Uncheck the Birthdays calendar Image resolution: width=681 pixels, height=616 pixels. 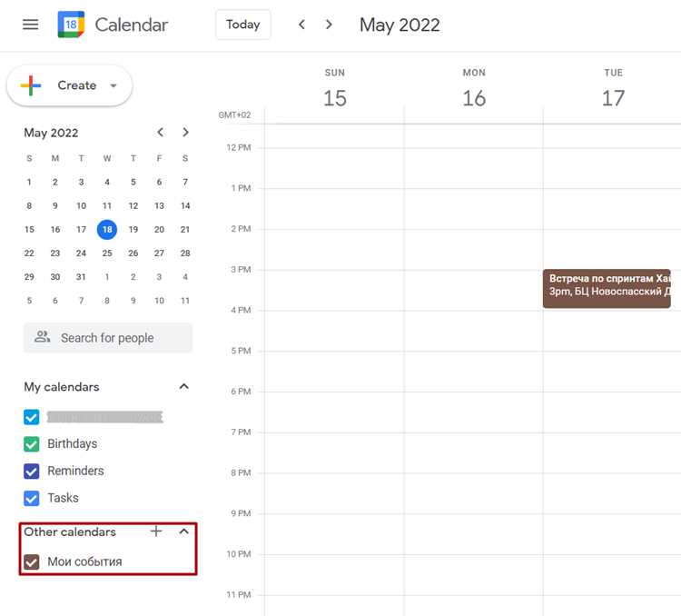[31, 444]
